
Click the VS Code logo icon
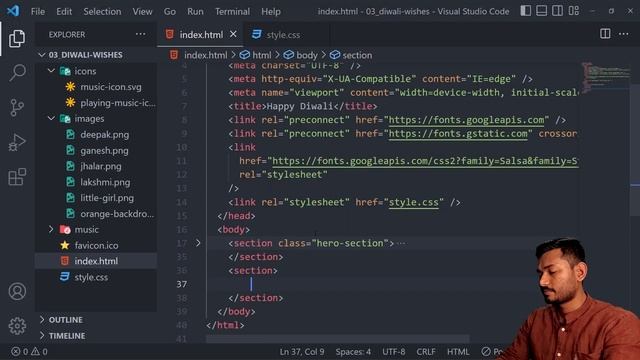(x=13, y=11)
